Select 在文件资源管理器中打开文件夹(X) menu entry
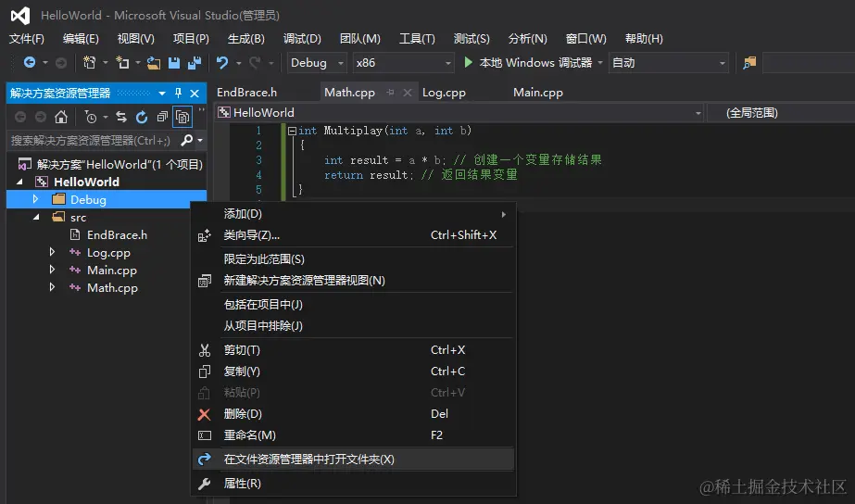Viewport: 855px width, 504px height. click(x=353, y=460)
